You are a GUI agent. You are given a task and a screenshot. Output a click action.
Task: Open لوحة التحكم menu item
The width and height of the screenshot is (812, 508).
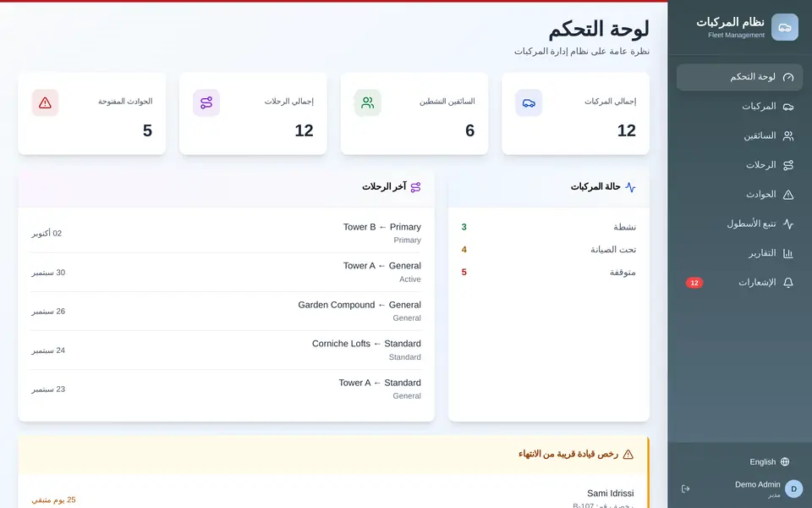[x=739, y=77]
